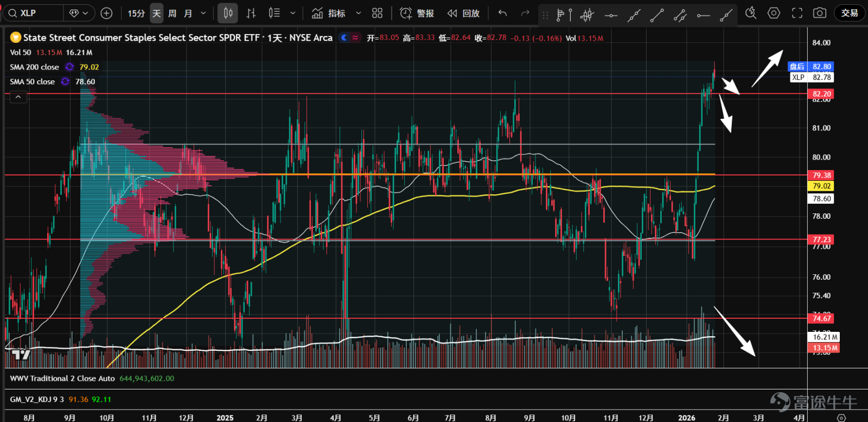The width and height of the screenshot is (868, 422).
Task: Select the Vol 50 indicator legend
Action: (x=21, y=53)
